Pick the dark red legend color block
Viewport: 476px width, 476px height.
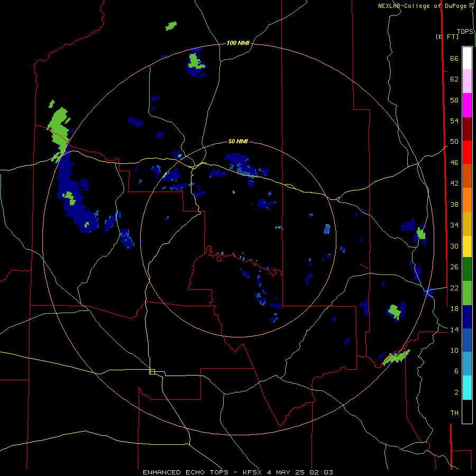click(x=467, y=129)
